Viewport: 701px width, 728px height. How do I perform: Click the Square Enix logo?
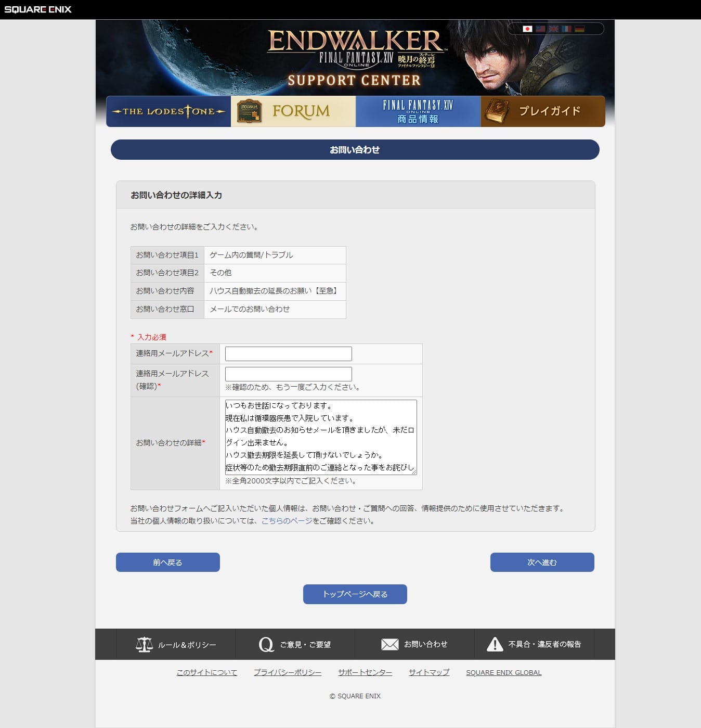pyautogui.click(x=38, y=9)
